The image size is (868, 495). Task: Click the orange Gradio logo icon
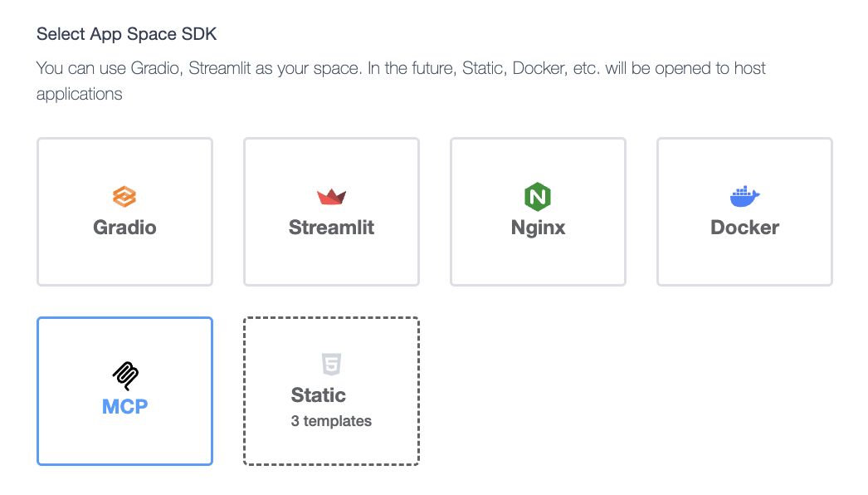124,197
